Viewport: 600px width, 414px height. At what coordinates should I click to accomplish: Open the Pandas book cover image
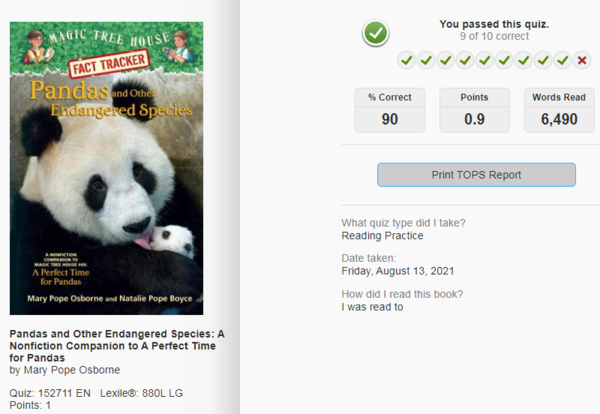106,168
